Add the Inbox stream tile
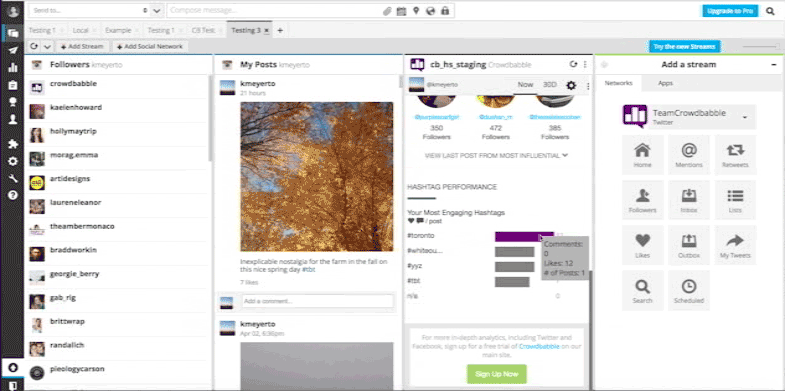785x391 pixels. click(x=689, y=200)
